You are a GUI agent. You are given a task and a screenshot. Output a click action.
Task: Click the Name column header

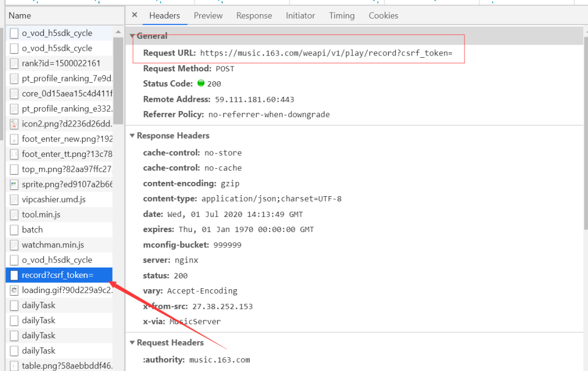coord(65,16)
